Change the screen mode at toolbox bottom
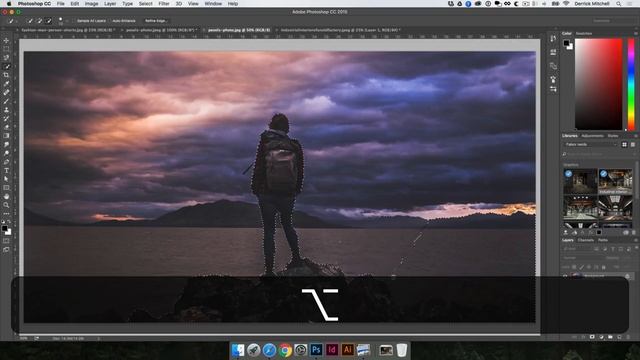 (6, 249)
